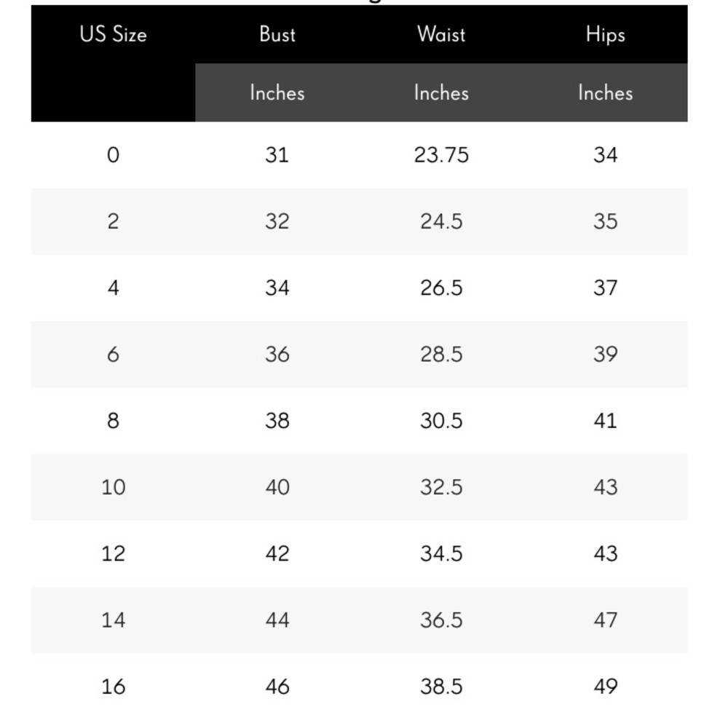Click the Waist column header
The image size is (728, 728).
coord(441,34)
